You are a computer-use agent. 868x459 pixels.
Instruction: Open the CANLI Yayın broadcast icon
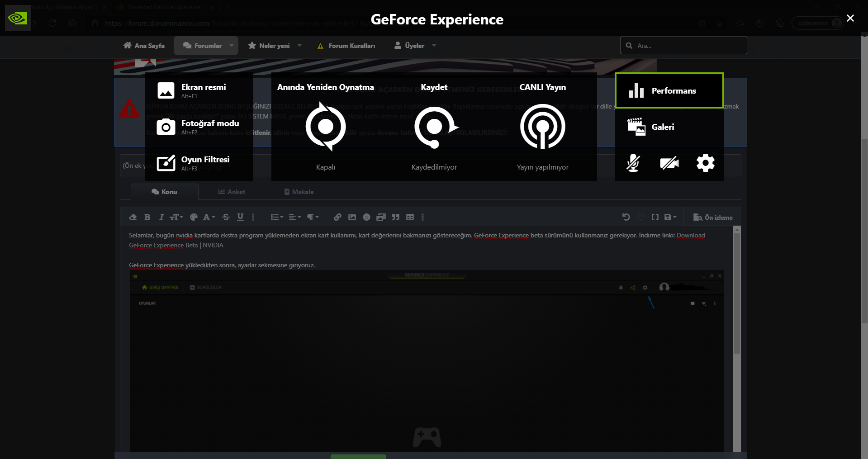543,127
